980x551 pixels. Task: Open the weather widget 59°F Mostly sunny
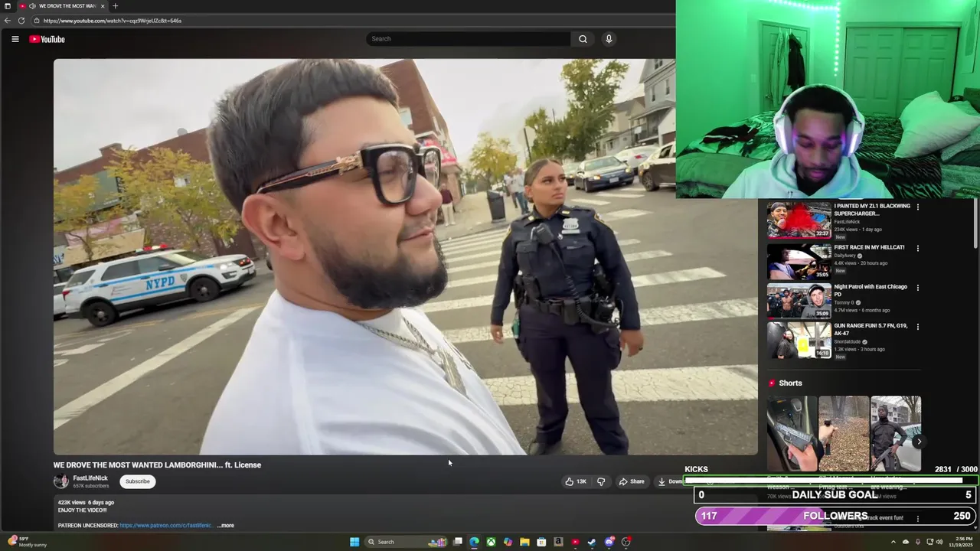click(x=28, y=542)
